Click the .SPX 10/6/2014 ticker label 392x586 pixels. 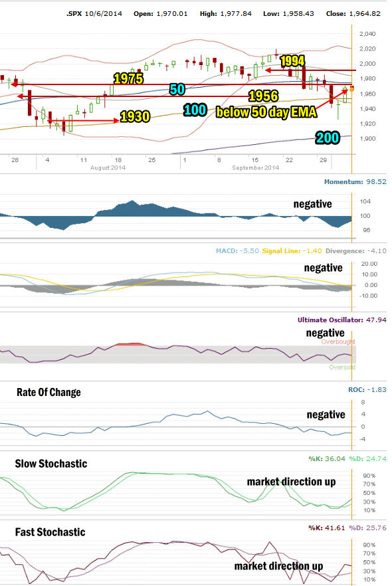coord(94,14)
